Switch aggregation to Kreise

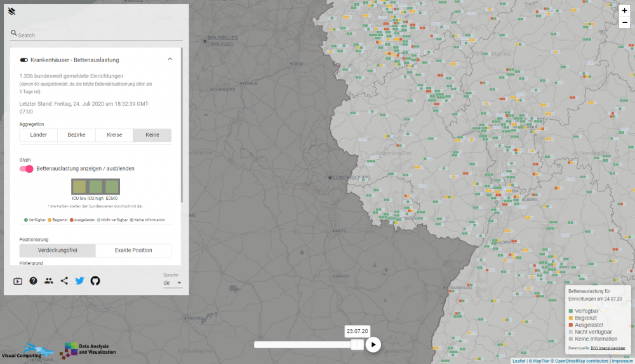114,135
